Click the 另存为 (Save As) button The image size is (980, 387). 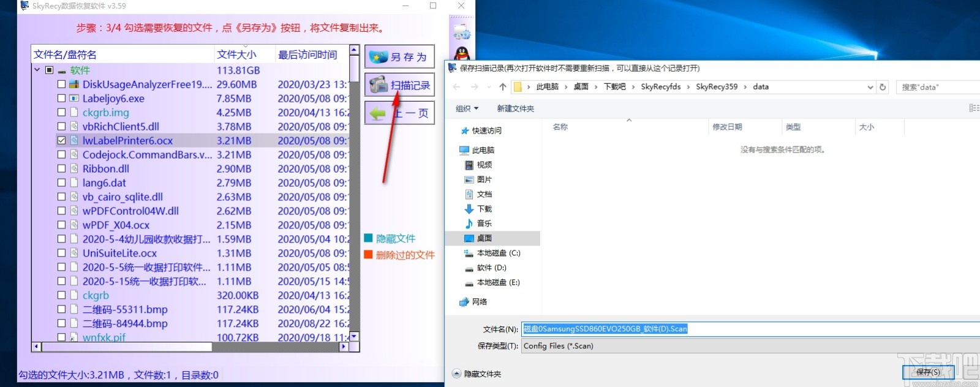coord(399,56)
